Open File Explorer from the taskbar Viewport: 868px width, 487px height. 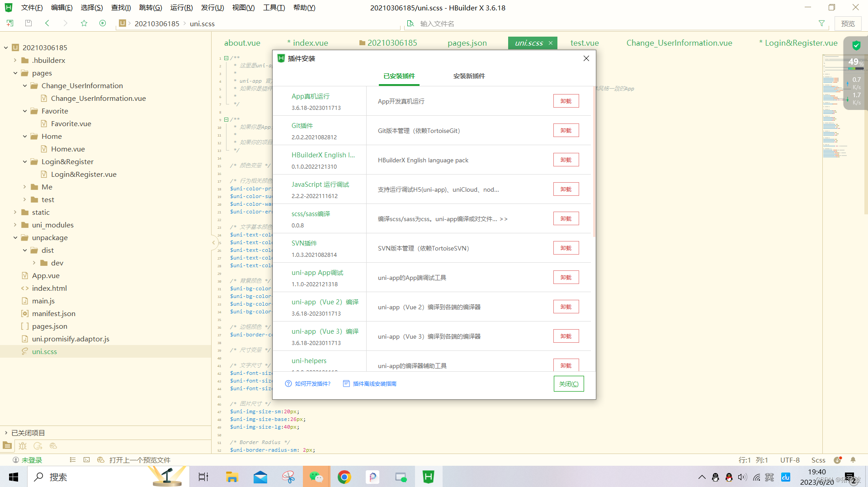tap(232, 477)
